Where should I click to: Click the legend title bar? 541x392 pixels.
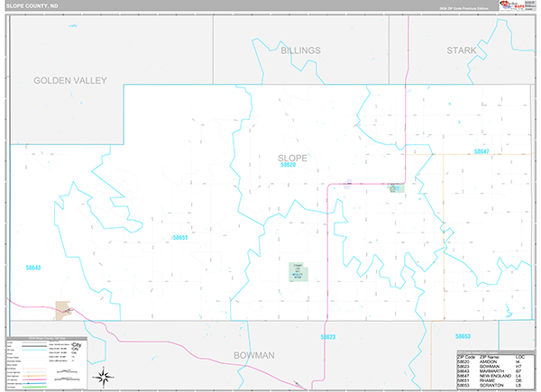pyautogui.click(x=47, y=339)
